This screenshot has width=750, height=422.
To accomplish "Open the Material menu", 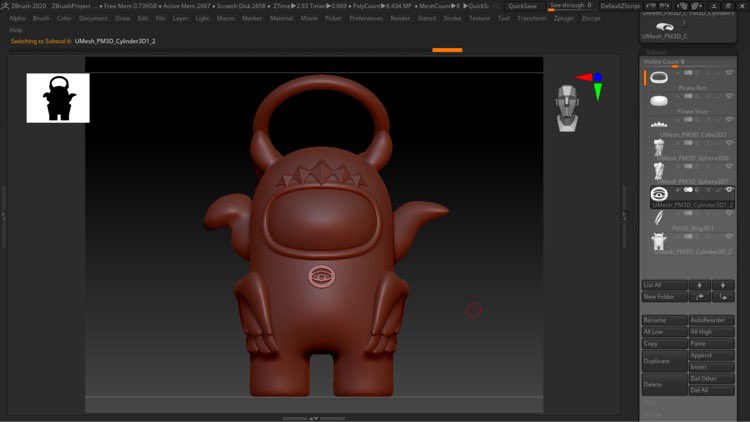I will pyautogui.click(x=281, y=18).
